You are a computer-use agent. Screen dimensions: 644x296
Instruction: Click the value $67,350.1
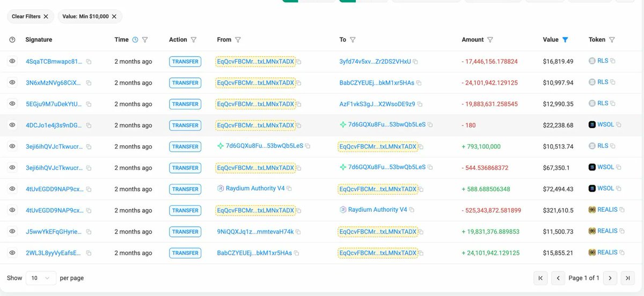(556, 167)
